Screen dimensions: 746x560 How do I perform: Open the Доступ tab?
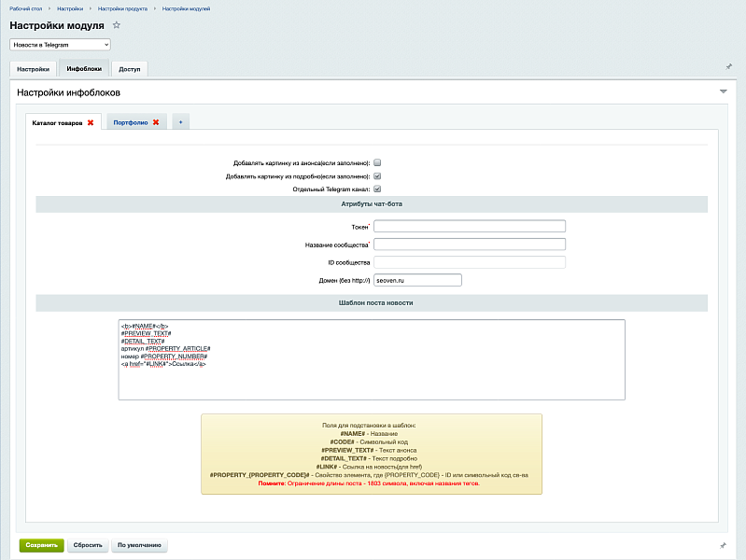[x=129, y=69]
